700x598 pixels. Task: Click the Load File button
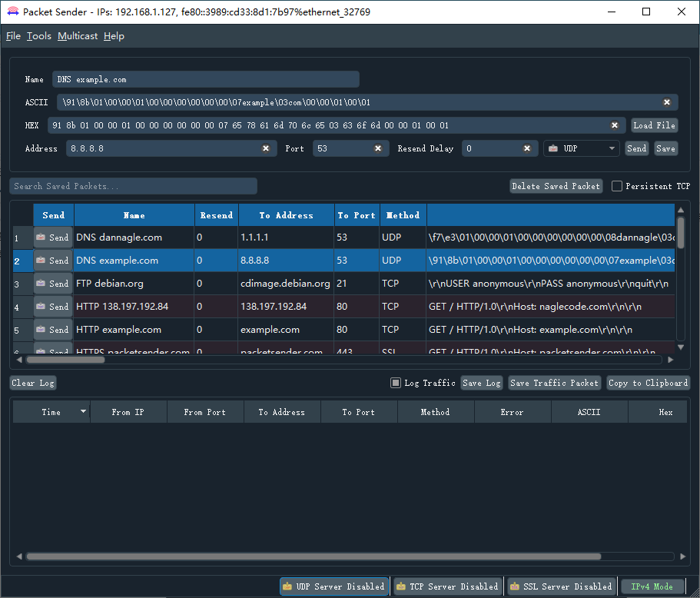[x=654, y=125]
